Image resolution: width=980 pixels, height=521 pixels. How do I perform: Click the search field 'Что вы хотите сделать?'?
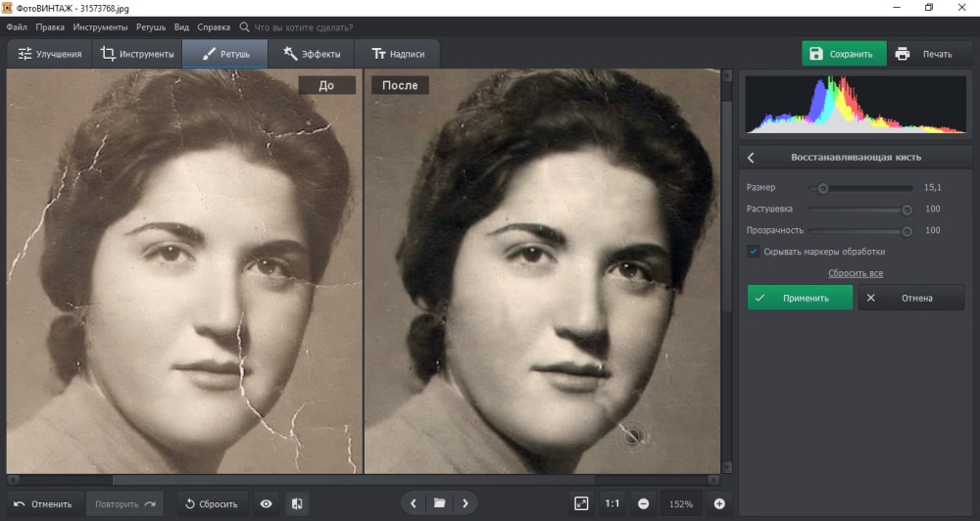coord(304,27)
